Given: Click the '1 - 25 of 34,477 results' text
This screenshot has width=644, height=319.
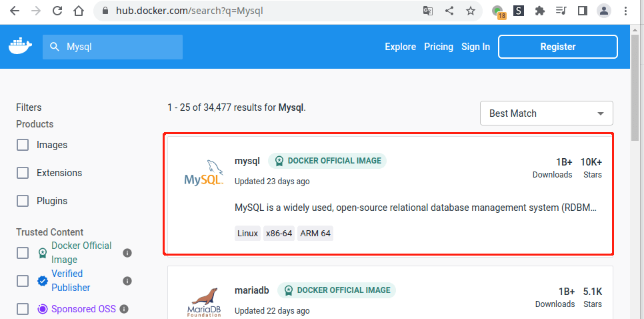Looking at the screenshot, I should [237, 108].
